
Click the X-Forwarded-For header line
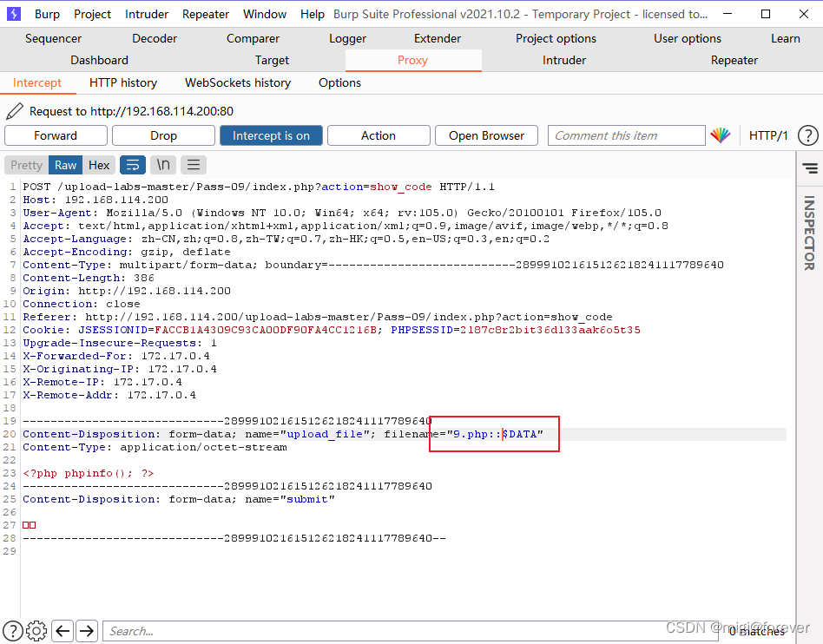[x=116, y=357]
